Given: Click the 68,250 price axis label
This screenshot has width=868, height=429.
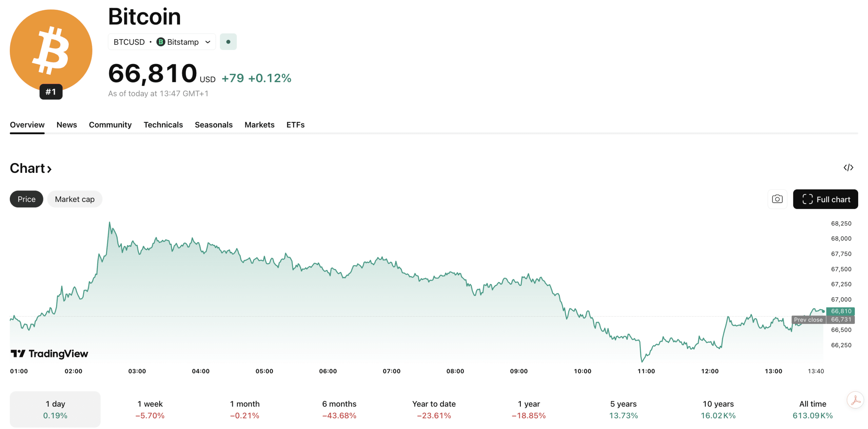Looking at the screenshot, I should (x=841, y=223).
